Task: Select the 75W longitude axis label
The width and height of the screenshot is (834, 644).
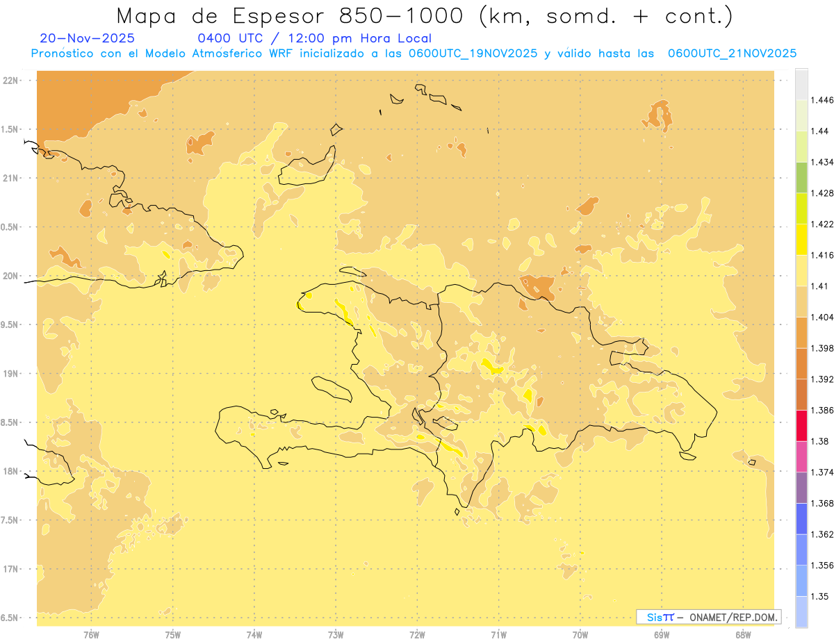Action: (x=173, y=635)
